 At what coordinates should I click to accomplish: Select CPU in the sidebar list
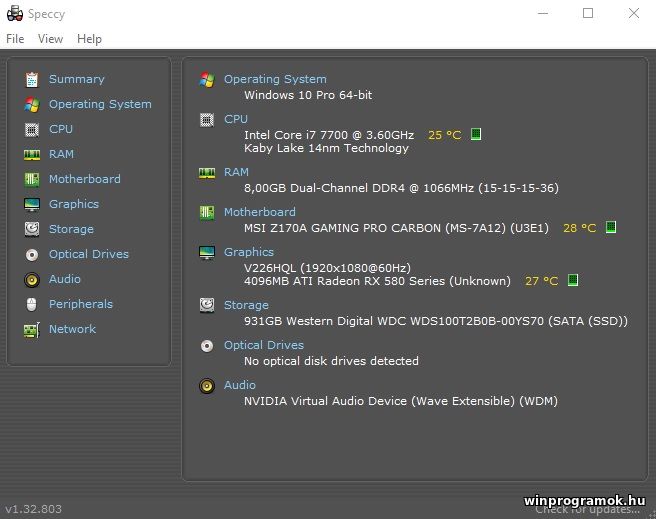coord(61,129)
